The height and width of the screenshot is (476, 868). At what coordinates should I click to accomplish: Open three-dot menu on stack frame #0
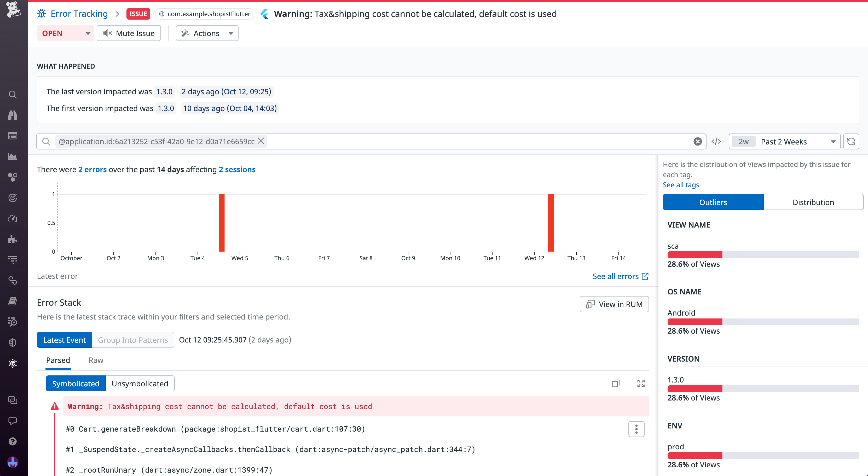point(636,429)
